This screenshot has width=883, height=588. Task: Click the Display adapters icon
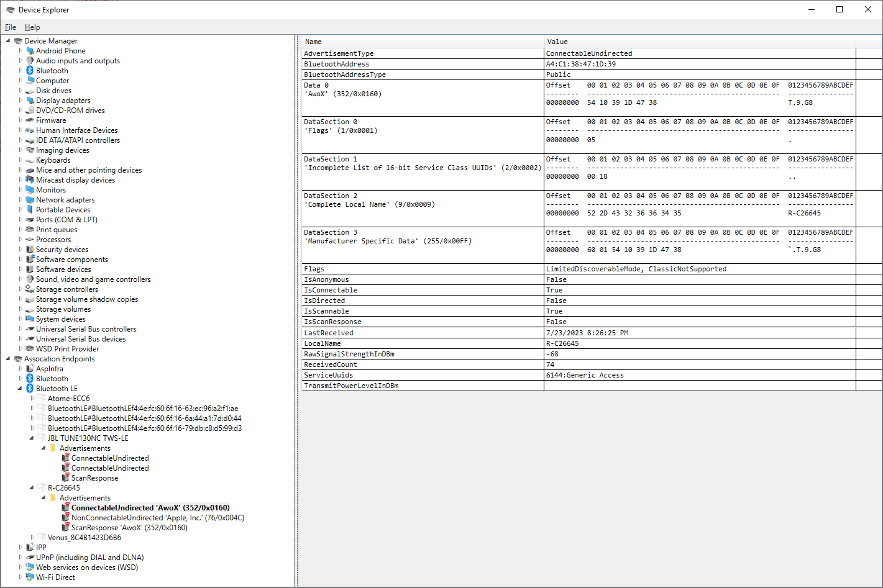pos(29,101)
